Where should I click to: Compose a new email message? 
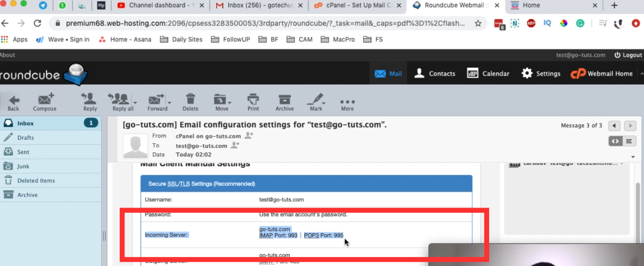click(x=45, y=102)
